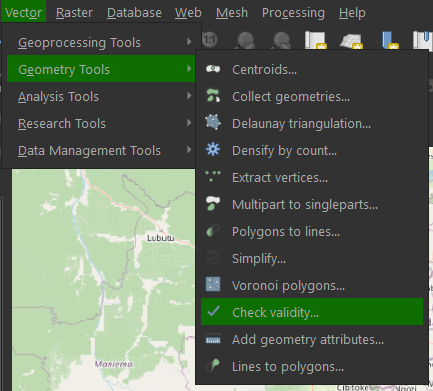Select the Geometry Tools submenu entry
433x391 pixels.
pyautogui.click(x=101, y=69)
